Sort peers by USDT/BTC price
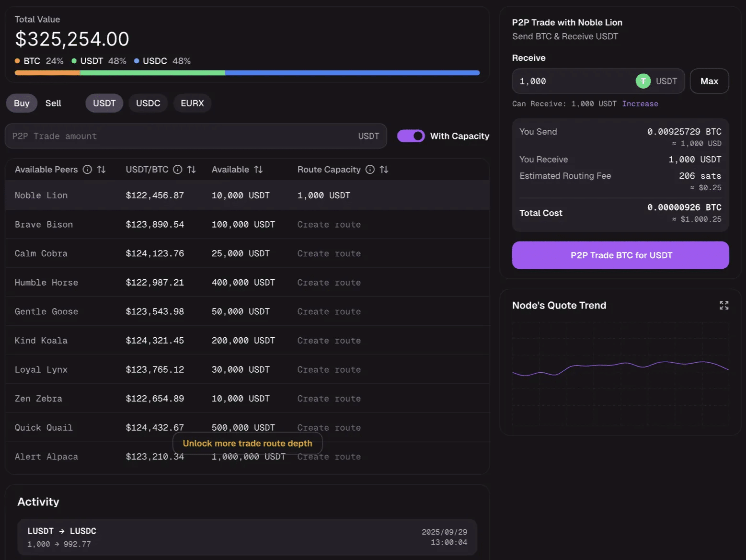 pyautogui.click(x=192, y=169)
